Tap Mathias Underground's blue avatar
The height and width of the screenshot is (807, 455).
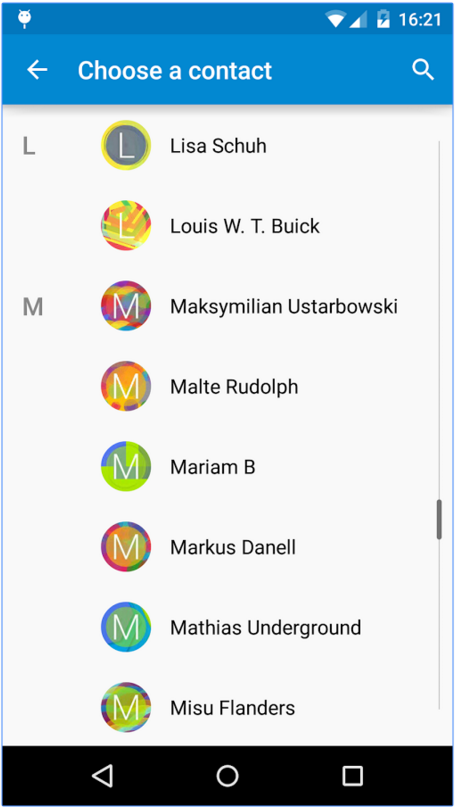[126, 627]
